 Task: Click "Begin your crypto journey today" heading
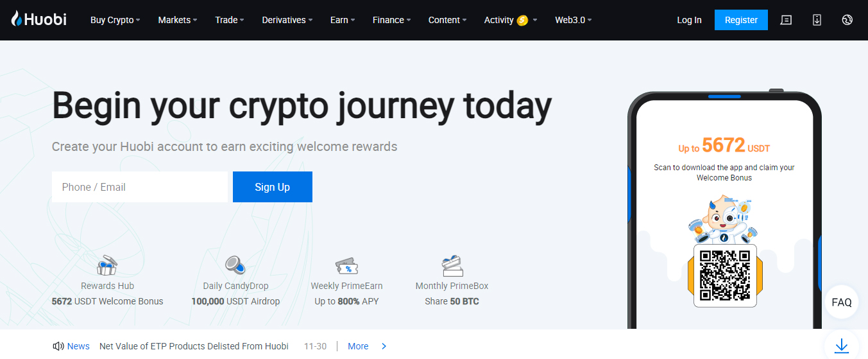[x=302, y=106]
